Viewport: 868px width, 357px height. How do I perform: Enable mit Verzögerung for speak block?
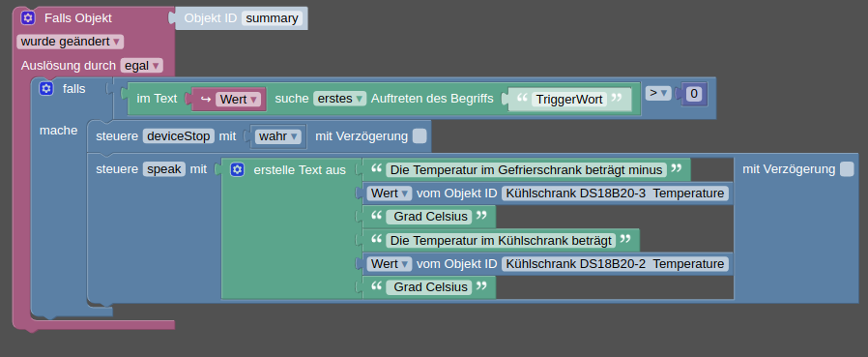(x=847, y=169)
